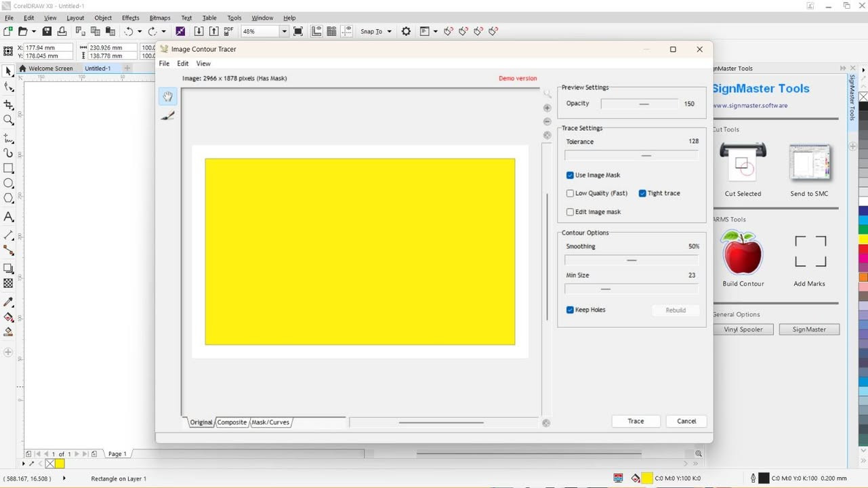Screen dimensions: 868x488
Task: Select the Pan hand tool in Contour Tracer
Action: click(167, 96)
